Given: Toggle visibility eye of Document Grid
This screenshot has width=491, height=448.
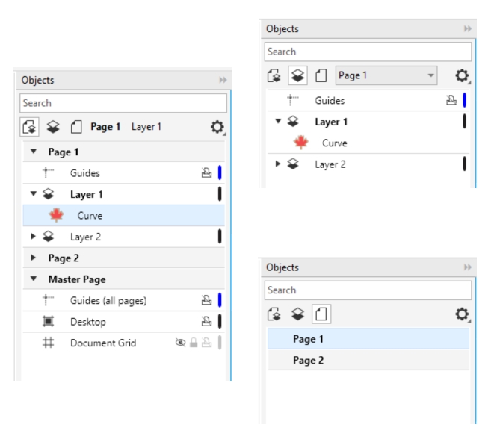Looking at the screenshot, I should coord(180,343).
